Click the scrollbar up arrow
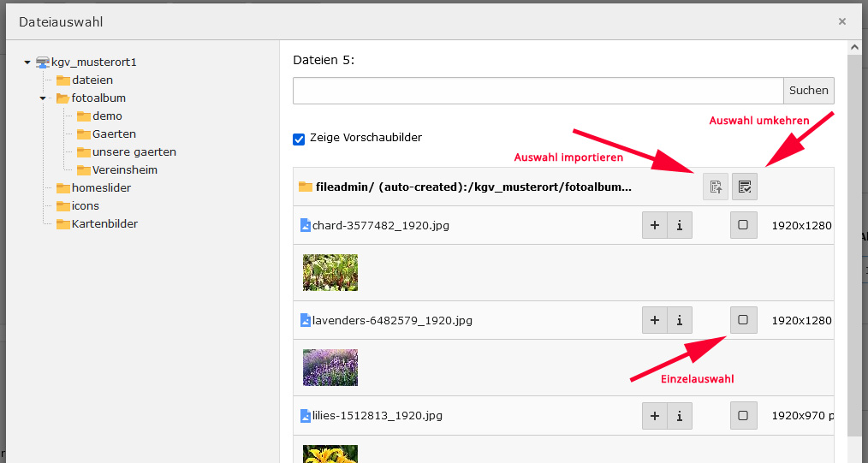Image resolution: width=868 pixels, height=463 pixels. pyautogui.click(x=853, y=48)
